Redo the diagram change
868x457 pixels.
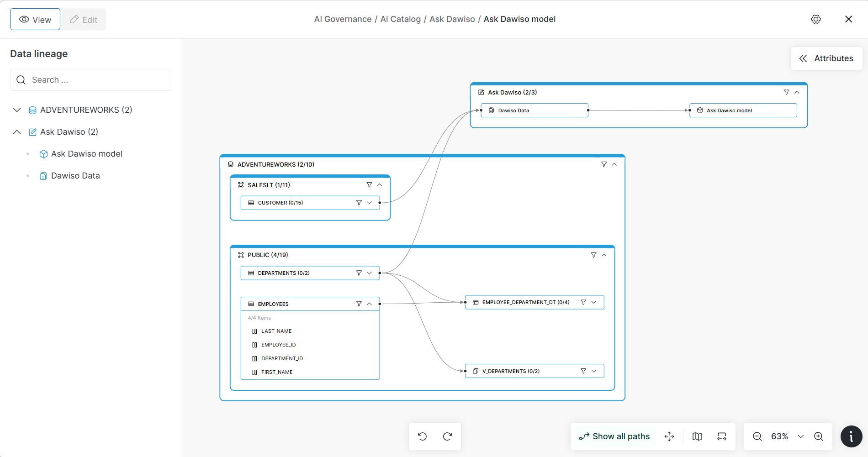pos(448,436)
